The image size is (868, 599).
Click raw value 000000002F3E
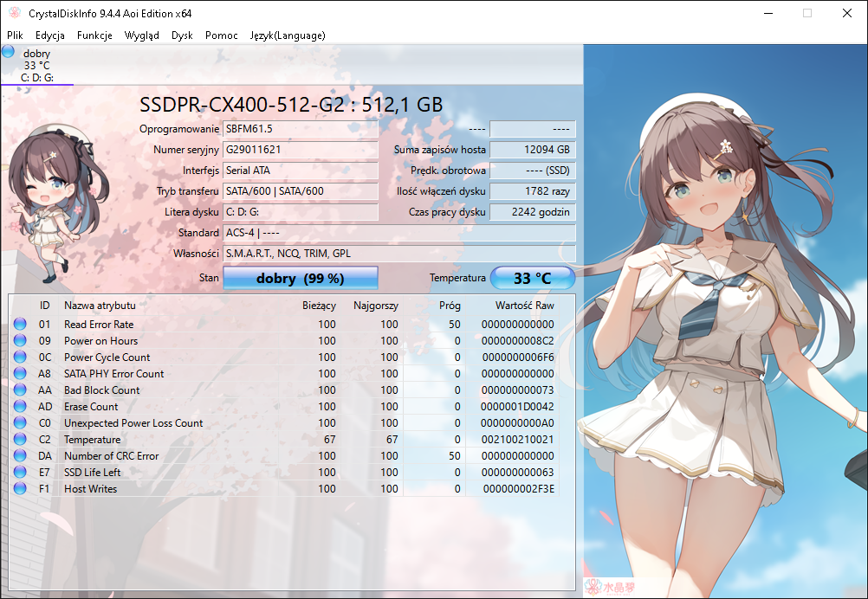pyautogui.click(x=518, y=489)
